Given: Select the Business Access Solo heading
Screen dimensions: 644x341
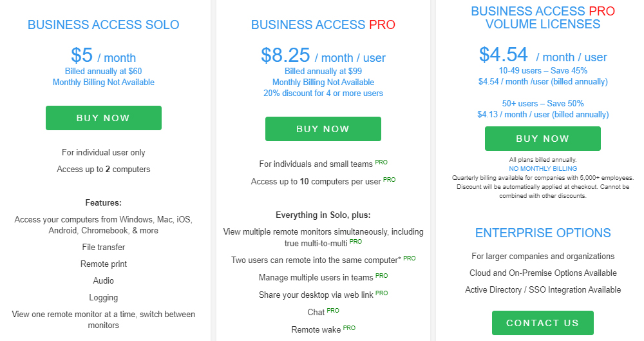Looking at the screenshot, I should click(x=104, y=24).
